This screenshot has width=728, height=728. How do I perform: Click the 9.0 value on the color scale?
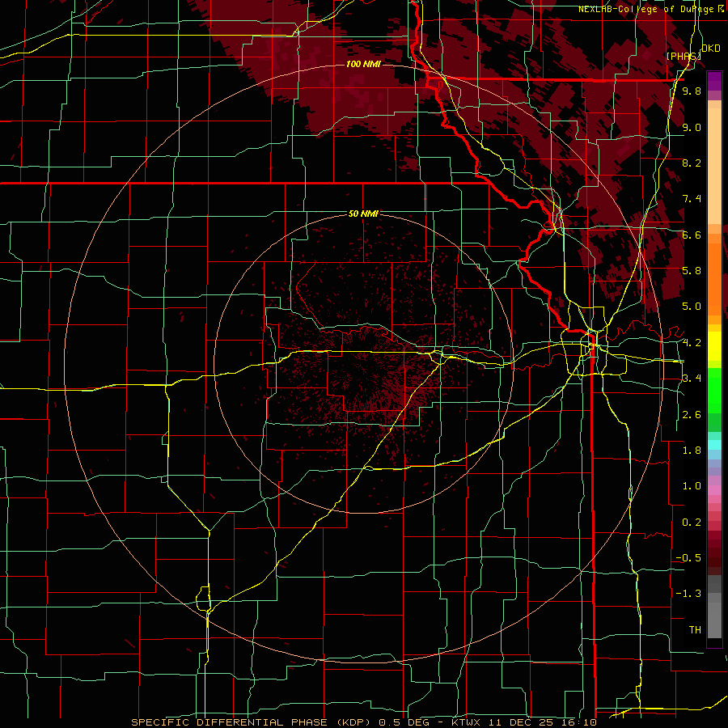coord(692,128)
